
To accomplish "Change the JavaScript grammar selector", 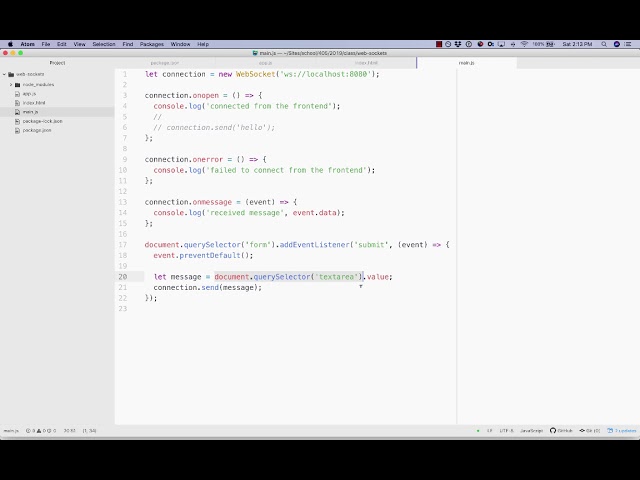I will [531, 431].
